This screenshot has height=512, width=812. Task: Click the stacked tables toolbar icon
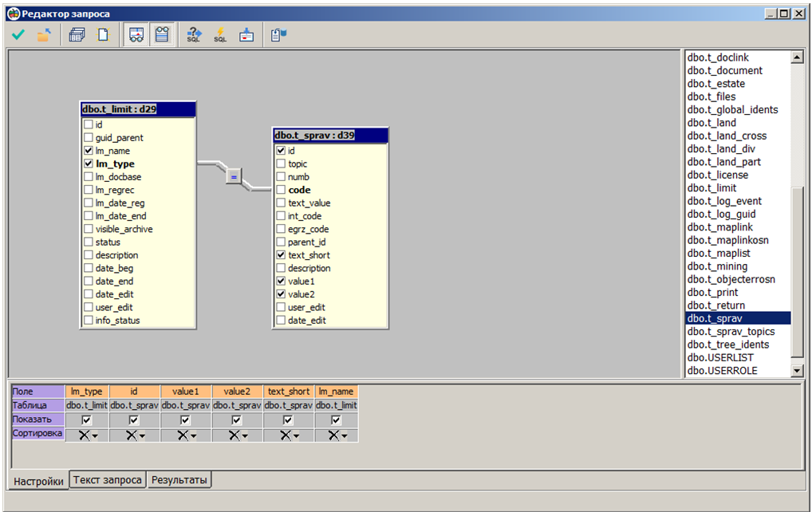click(77, 35)
